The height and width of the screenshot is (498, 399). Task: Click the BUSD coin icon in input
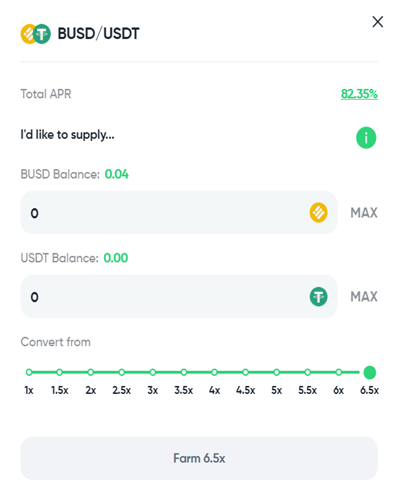pyautogui.click(x=318, y=212)
